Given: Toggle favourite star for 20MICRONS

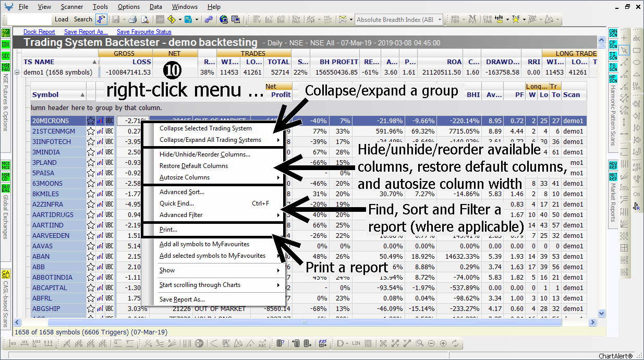Looking at the screenshot, I should click(91, 121).
